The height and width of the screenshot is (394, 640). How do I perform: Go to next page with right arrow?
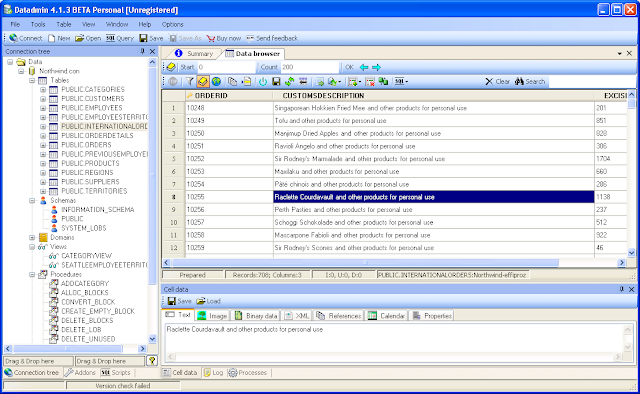376,67
